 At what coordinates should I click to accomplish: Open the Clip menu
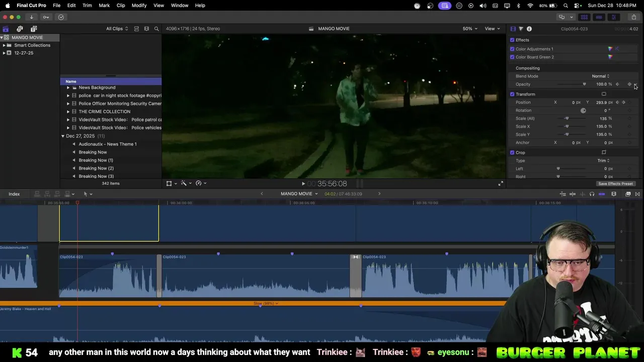[x=121, y=5]
